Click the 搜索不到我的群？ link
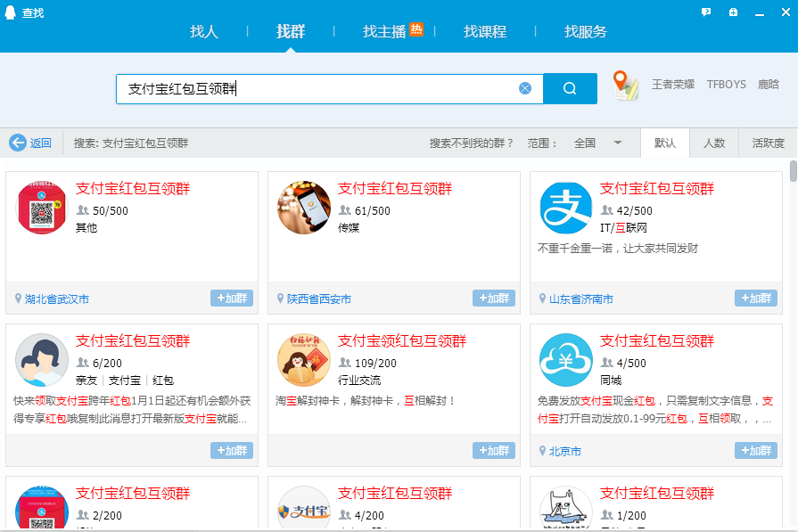The height and width of the screenshot is (532, 798). [472, 143]
